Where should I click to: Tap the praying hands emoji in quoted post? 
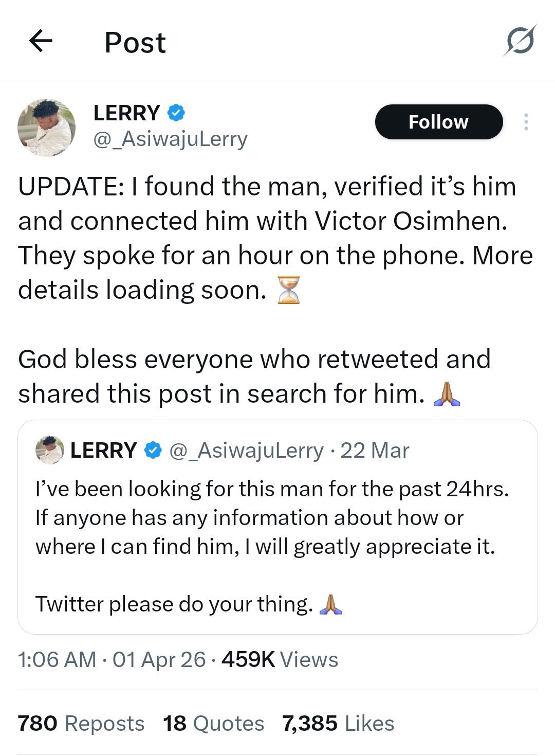pyautogui.click(x=330, y=604)
